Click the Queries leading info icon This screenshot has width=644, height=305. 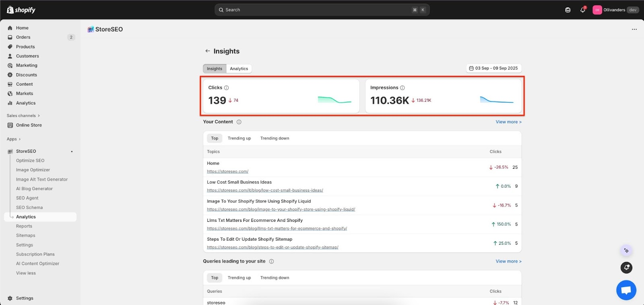point(271,261)
